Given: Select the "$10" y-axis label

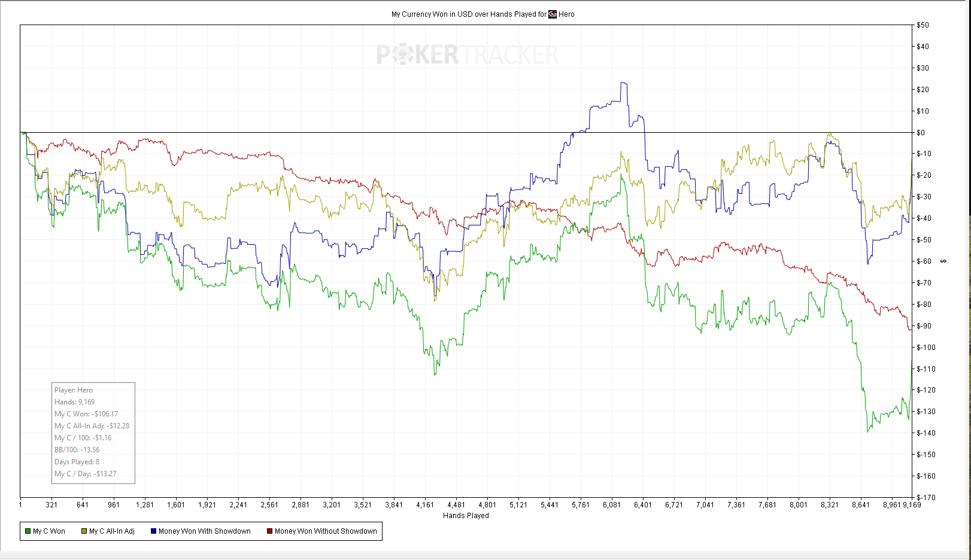Looking at the screenshot, I should 923,111.
